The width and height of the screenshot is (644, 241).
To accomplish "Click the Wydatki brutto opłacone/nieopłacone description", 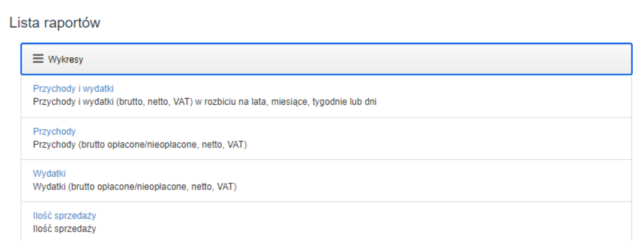I will 134,187.
